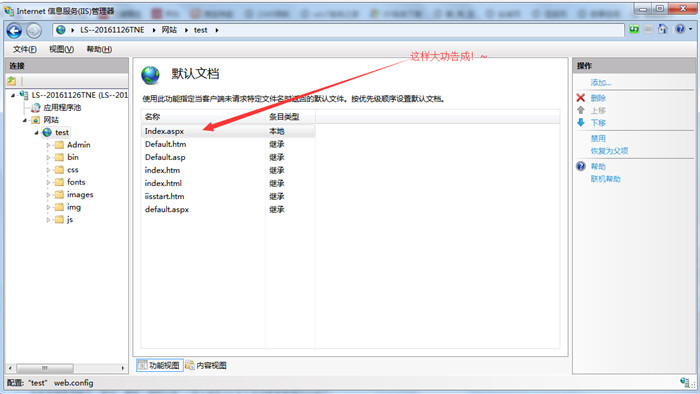Collapse the test site node
The height and width of the screenshot is (394, 700).
(x=37, y=133)
